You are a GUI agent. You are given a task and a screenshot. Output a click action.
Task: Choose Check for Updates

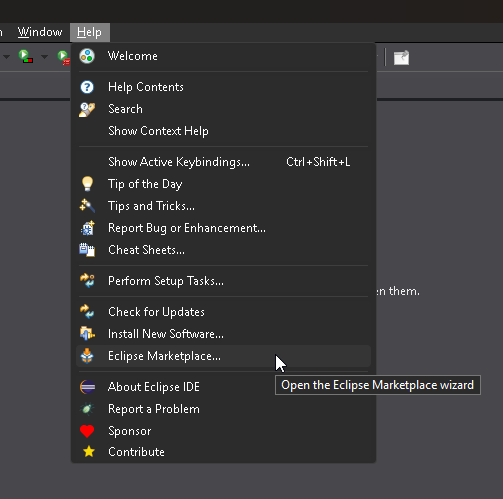point(223,312)
